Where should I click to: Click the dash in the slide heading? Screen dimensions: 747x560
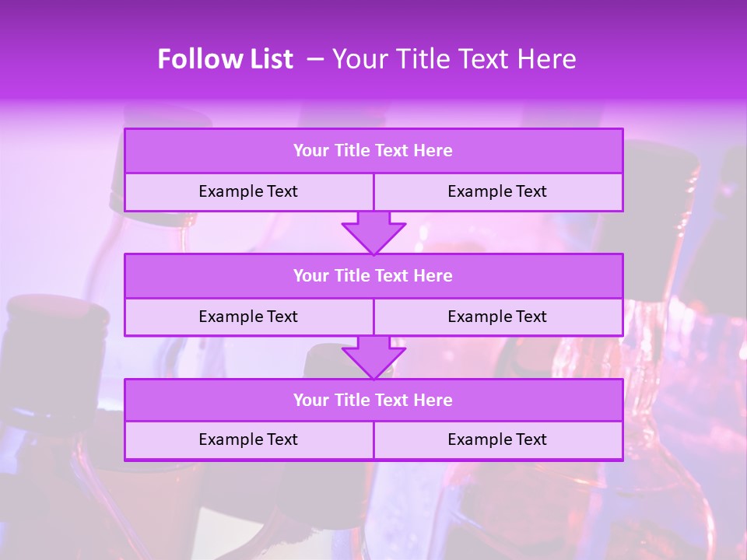point(315,59)
